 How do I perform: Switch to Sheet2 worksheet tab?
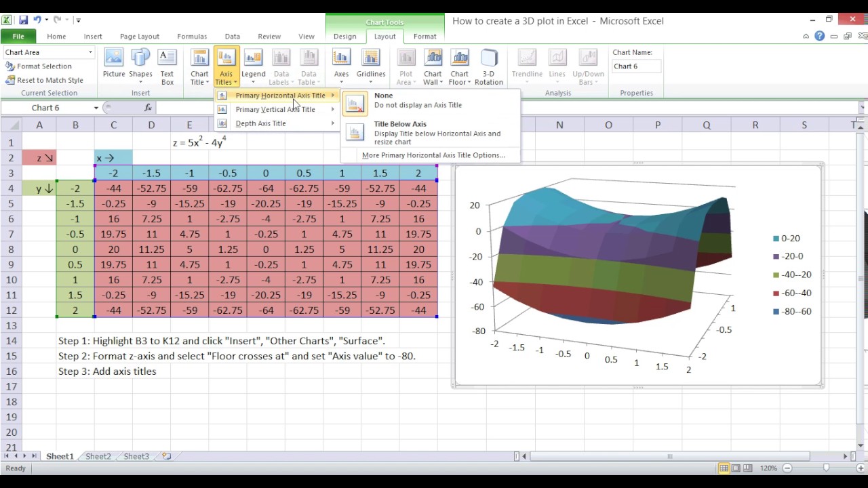click(98, 457)
